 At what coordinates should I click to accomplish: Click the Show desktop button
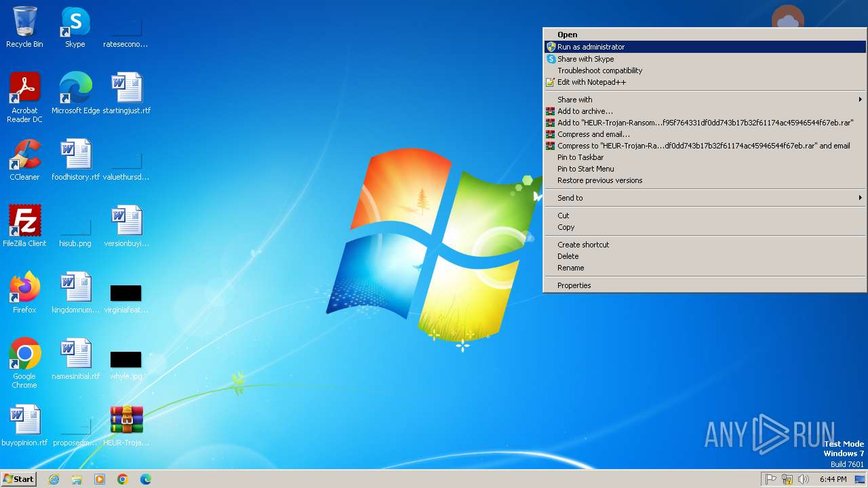pyautogui.click(x=861, y=479)
